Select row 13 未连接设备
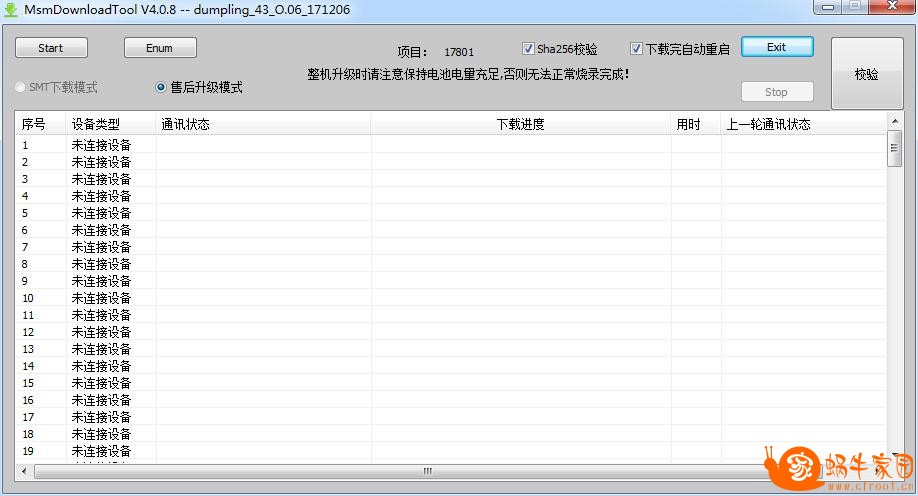Viewport: 918px width, 496px height. point(451,348)
